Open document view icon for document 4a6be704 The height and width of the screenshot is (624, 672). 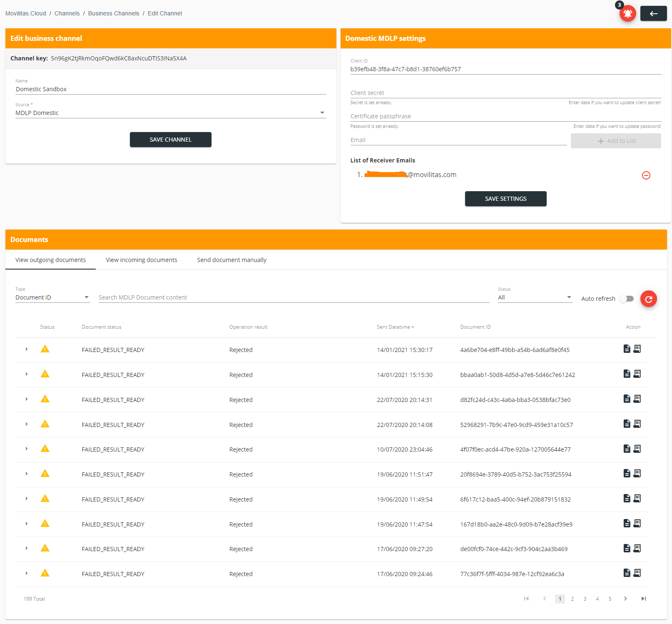click(627, 349)
